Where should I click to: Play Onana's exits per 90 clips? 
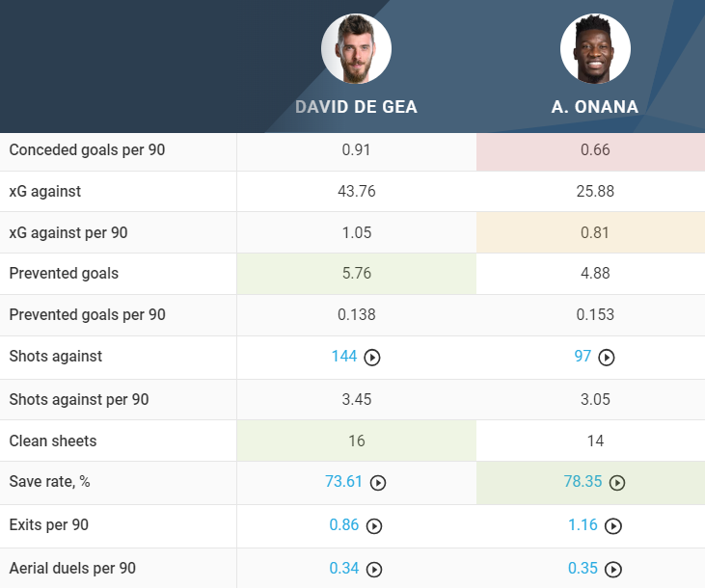[x=613, y=526]
